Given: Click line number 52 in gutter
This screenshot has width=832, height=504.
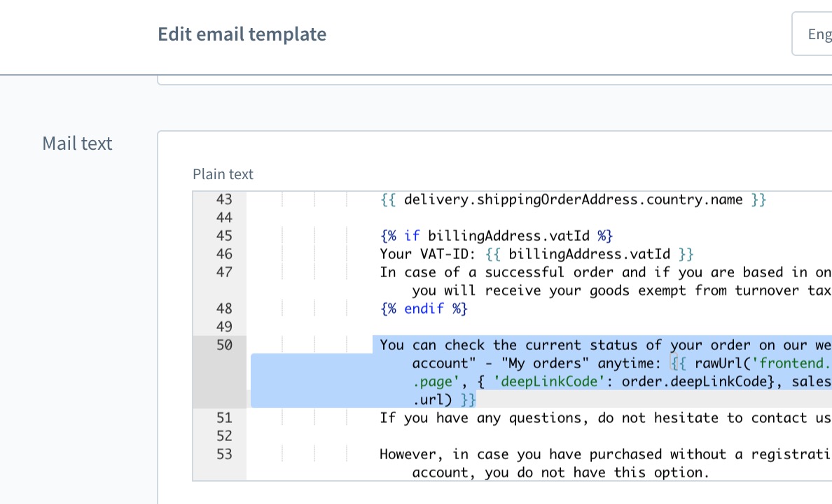Looking at the screenshot, I should 224,436.
